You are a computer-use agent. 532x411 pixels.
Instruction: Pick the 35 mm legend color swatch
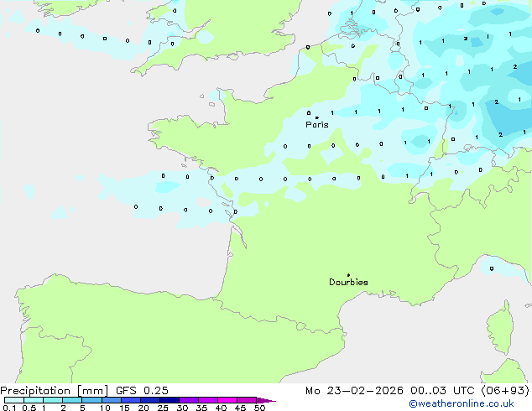(208, 400)
